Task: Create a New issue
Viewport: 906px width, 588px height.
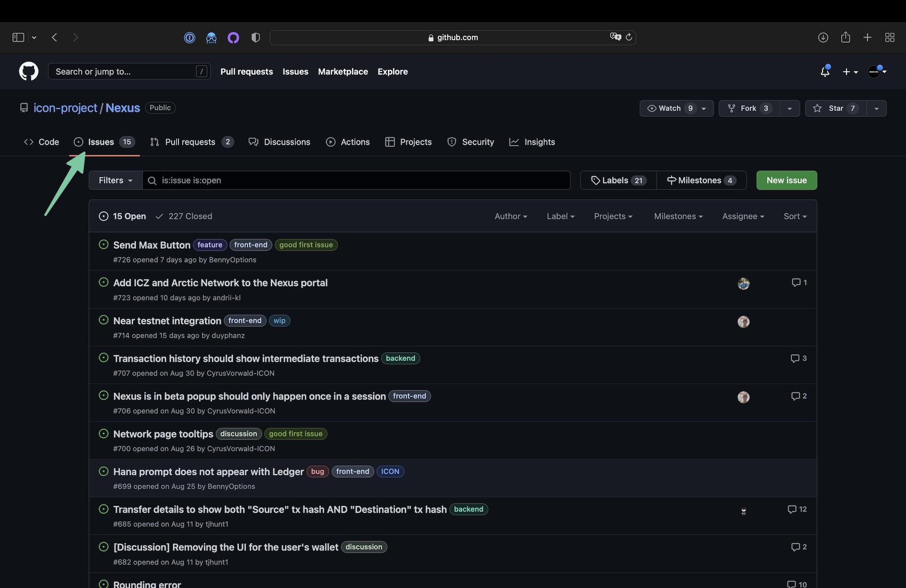Action: (x=787, y=180)
